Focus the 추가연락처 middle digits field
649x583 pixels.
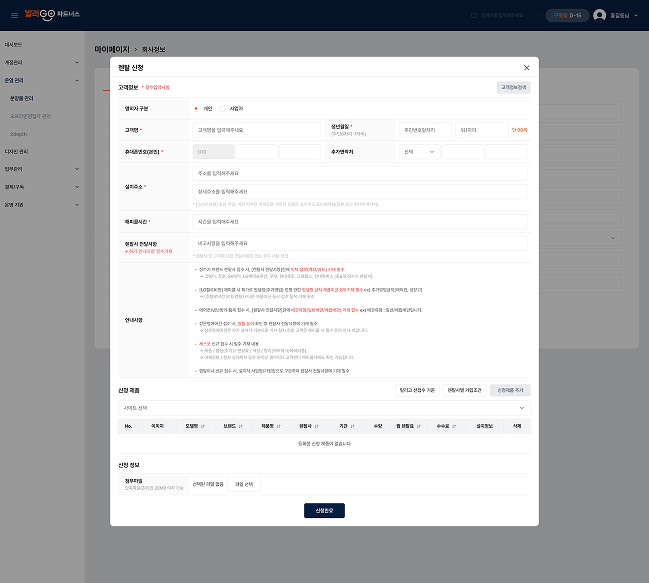[x=463, y=152]
